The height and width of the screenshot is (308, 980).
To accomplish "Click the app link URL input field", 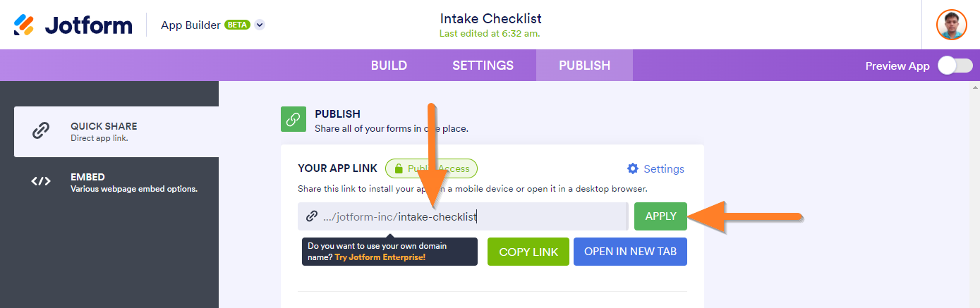I will click(508, 216).
